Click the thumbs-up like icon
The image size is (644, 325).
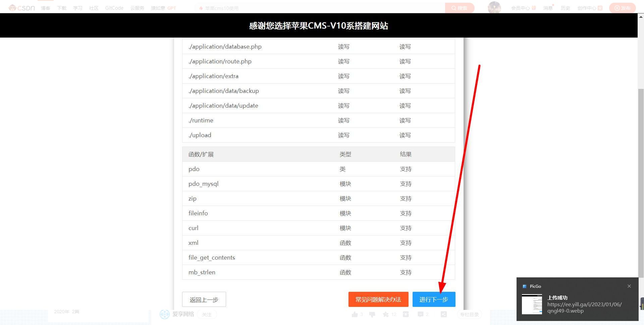tap(355, 314)
